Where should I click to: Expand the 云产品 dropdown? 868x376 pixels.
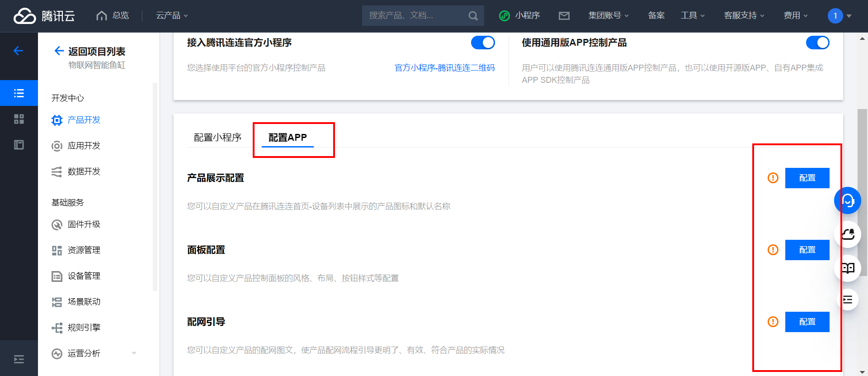pos(172,16)
